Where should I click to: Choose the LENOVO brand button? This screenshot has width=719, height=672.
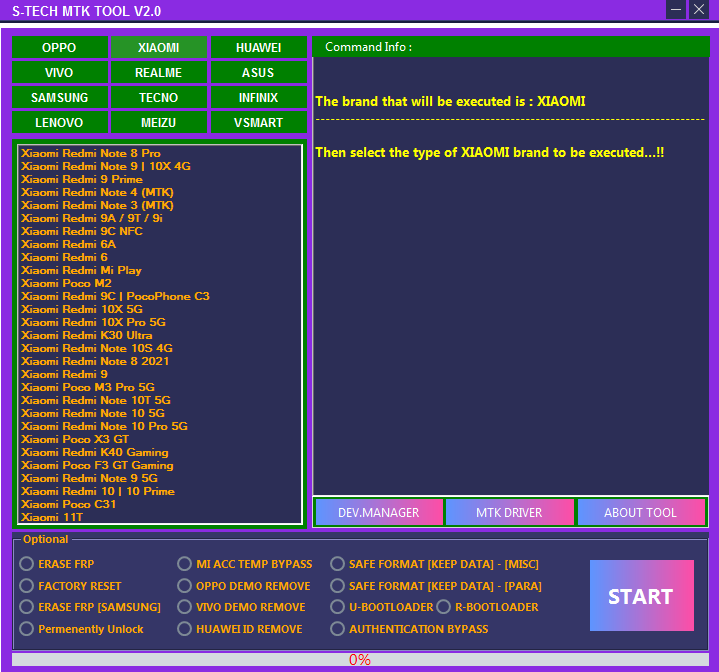tap(60, 122)
